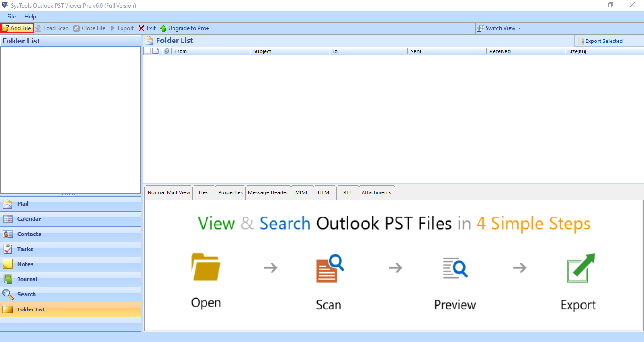Switch to the RTF tab
Screen dimensions: 644x342
point(347,192)
